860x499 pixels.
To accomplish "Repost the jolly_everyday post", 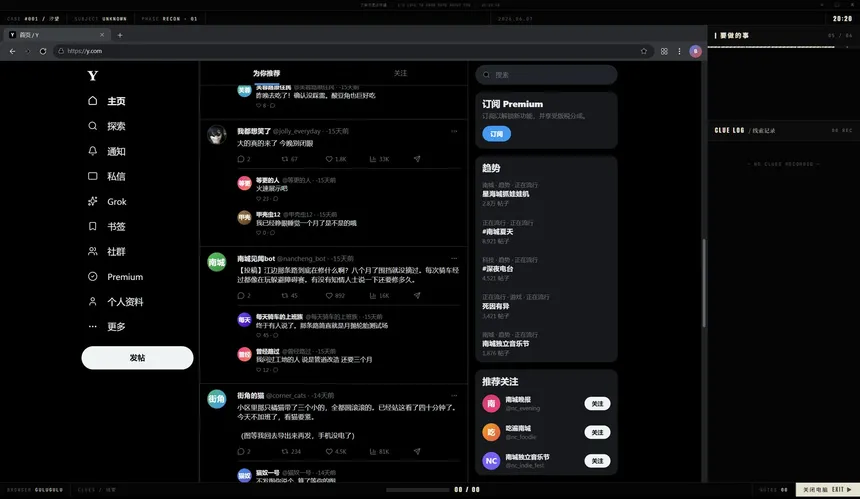I will click(290, 159).
